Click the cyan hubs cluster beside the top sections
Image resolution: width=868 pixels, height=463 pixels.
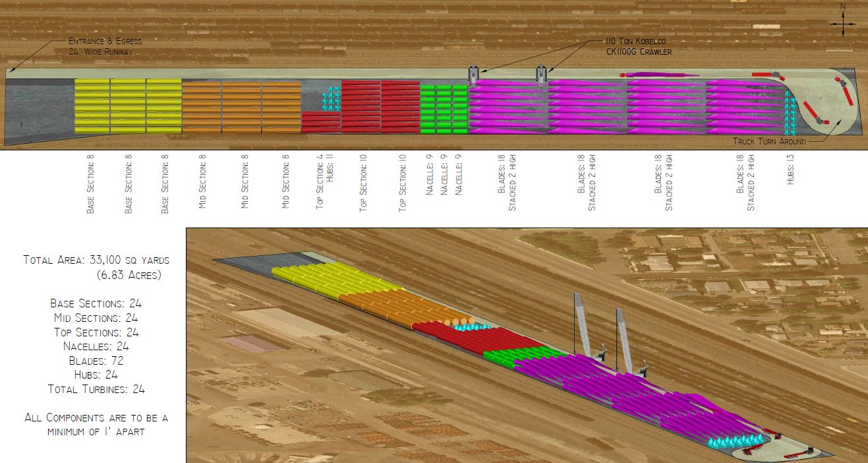(331, 99)
